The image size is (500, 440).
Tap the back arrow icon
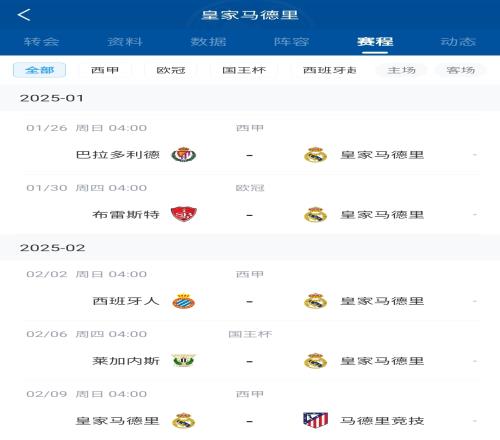[24, 15]
